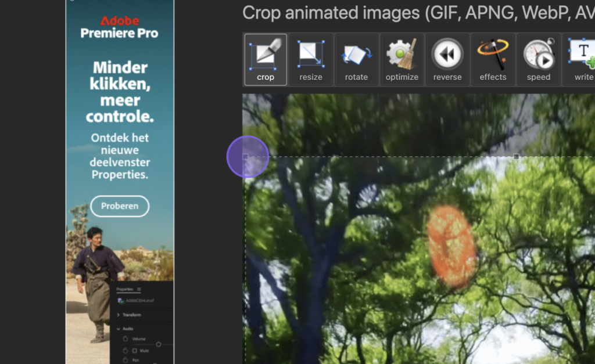Click the Volume slider knob in the ad
This screenshot has height=364, width=595.
pos(158,344)
